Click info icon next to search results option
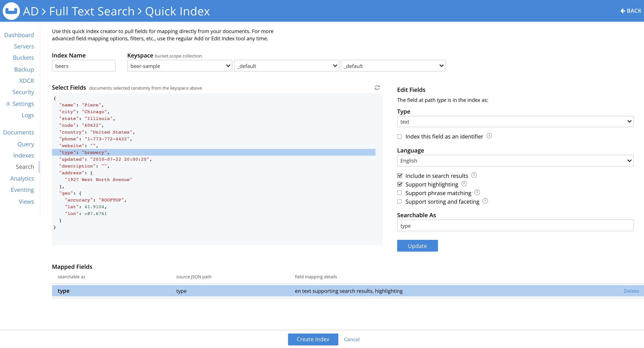This screenshot has width=644, height=348. coord(474,175)
